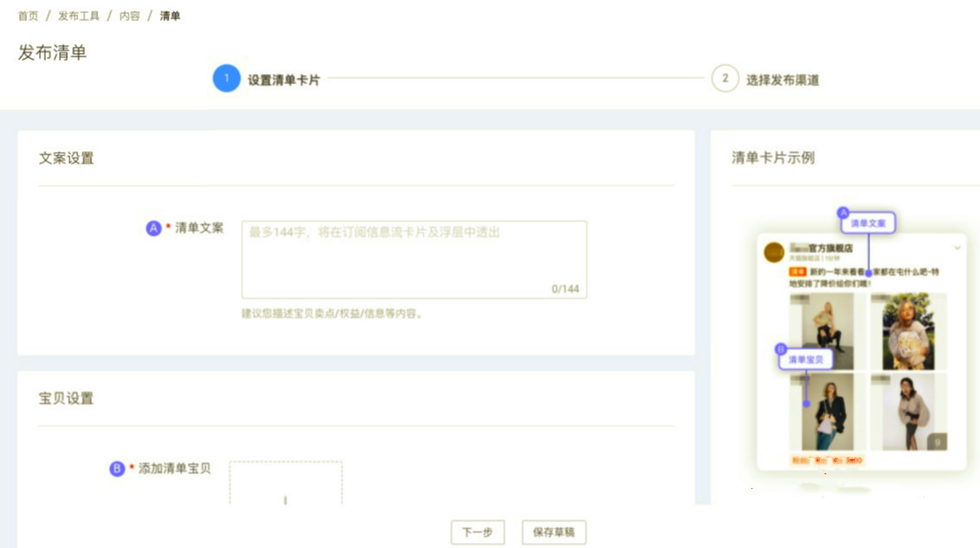Viewport: 980px width, 548px height.
Task: Click the 清单卡片示例 heading
Action: click(x=773, y=157)
